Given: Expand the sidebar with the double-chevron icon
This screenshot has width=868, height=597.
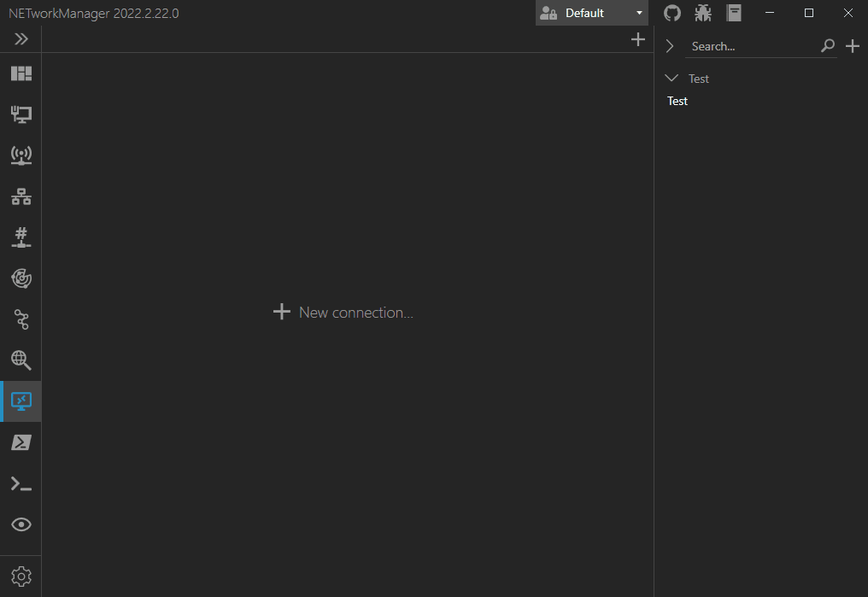Looking at the screenshot, I should 21,38.
